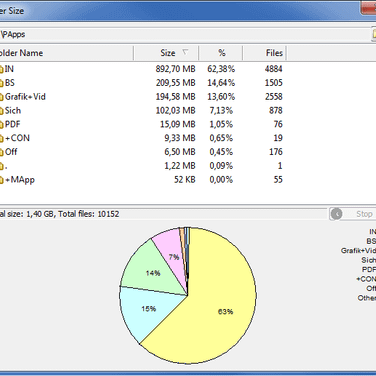Click the BS folder icon

coord(1,83)
